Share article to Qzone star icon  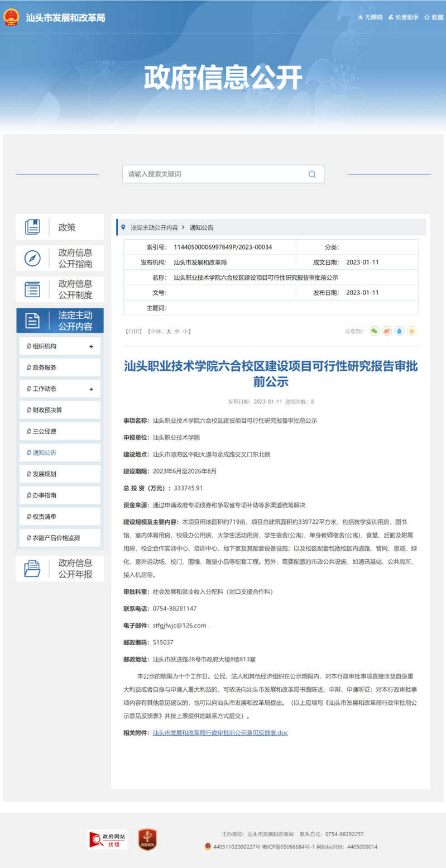[412, 331]
